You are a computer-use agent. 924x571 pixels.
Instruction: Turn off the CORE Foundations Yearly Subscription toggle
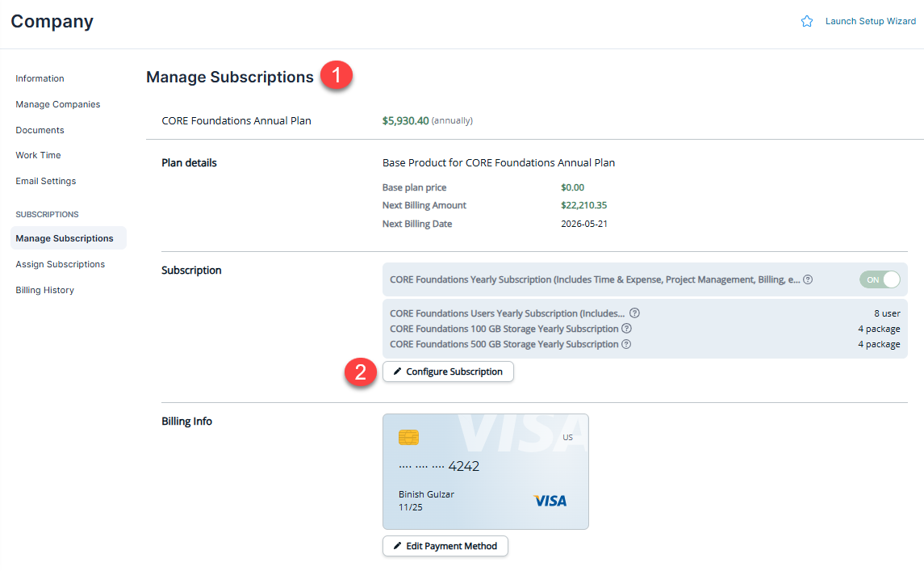point(880,279)
